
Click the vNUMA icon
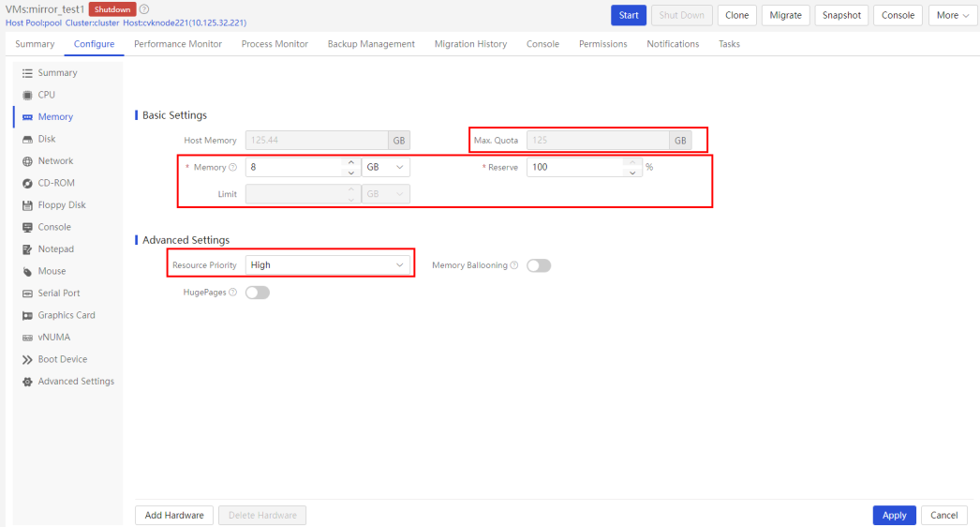(x=27, y=338)
